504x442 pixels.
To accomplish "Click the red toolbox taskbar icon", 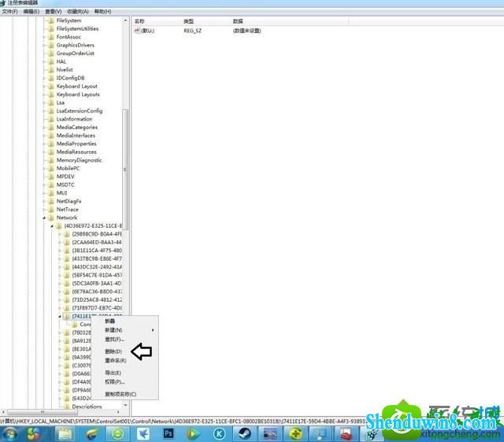I will [346, 434].
